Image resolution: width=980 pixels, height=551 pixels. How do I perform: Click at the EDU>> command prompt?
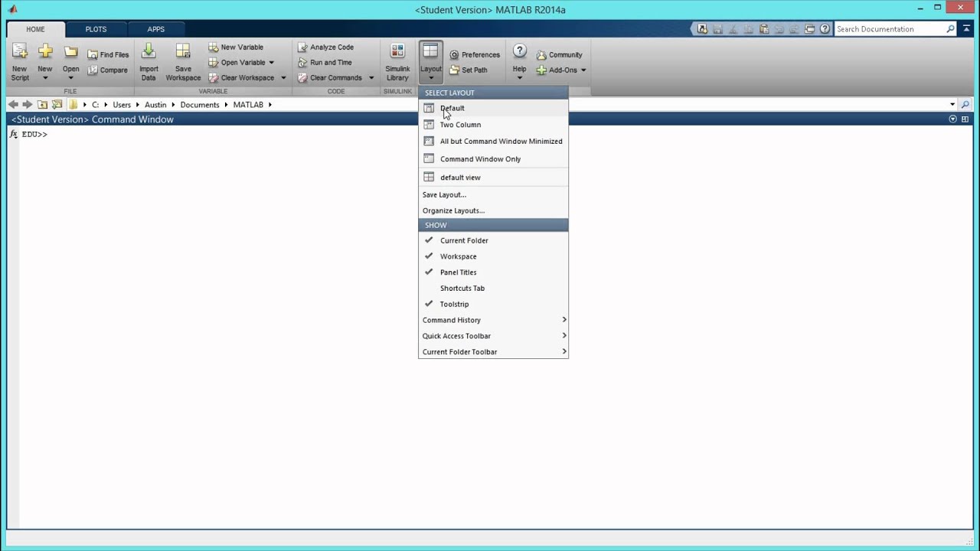click(34, 134)
